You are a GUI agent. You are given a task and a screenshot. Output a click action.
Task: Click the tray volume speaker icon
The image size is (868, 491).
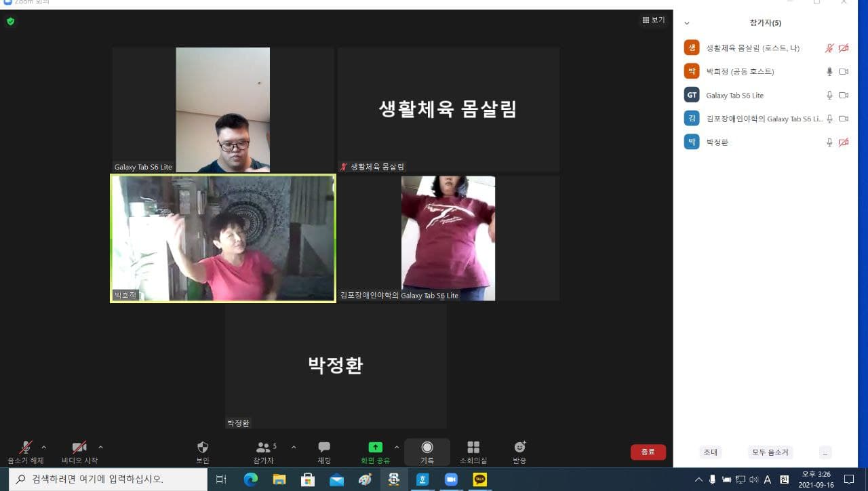point(753,479)
